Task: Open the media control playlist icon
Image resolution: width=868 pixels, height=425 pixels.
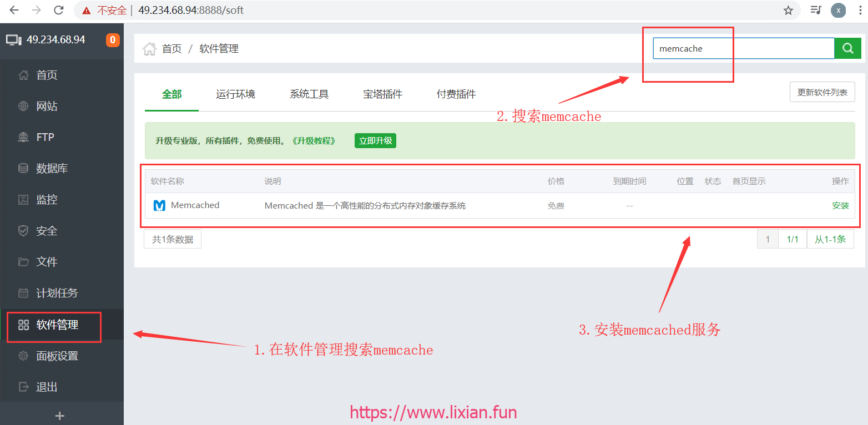Action: (x=815, y=10)
